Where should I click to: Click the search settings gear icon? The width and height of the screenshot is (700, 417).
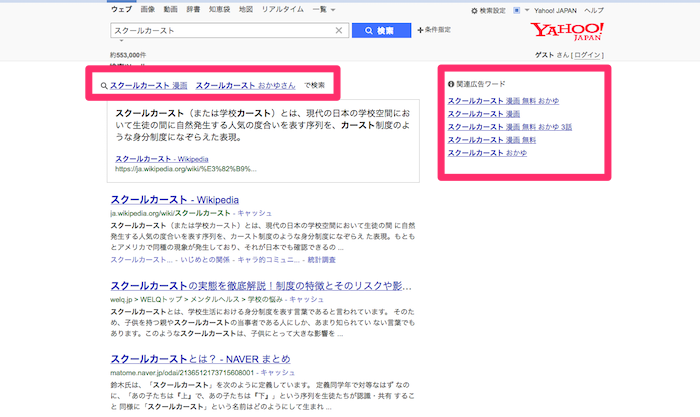click(474, 10)
